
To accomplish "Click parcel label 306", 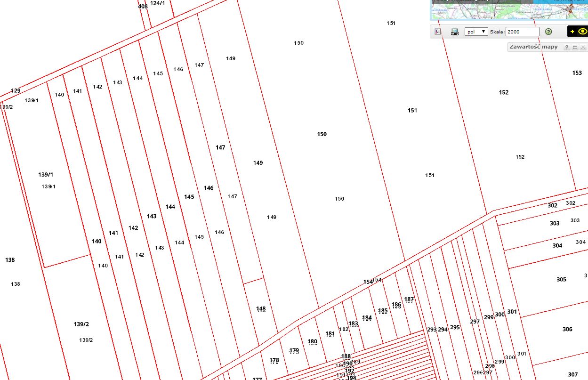I will 567,330.
